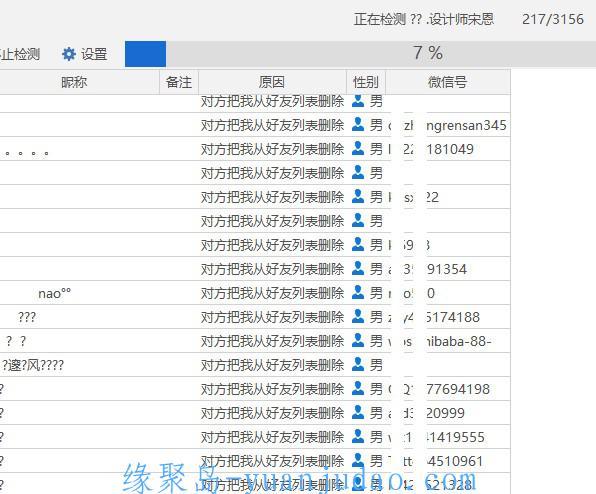
Task: Click user icon in ngrensan345 row
Action: coord(358,124)
